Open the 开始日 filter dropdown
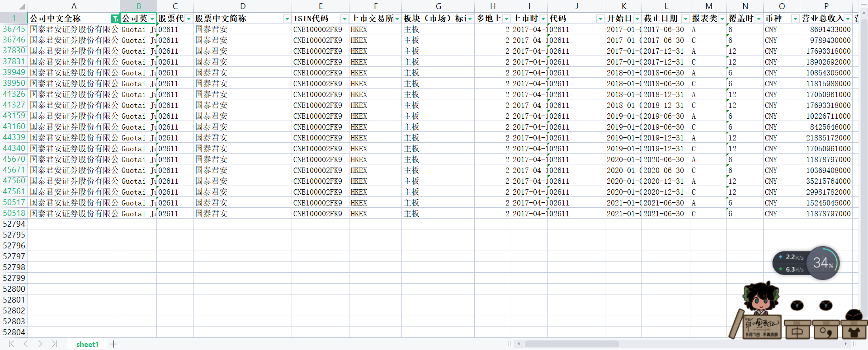 (x=637, y=19)
